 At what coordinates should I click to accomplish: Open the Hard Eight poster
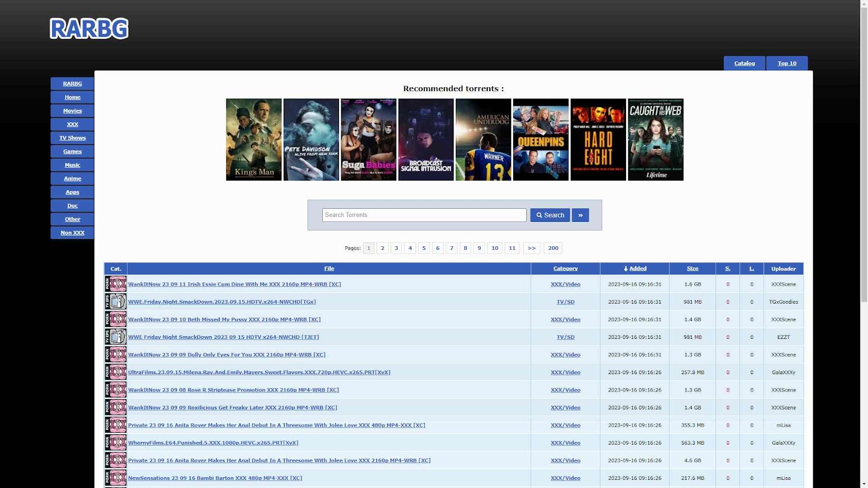pos(598,139)
